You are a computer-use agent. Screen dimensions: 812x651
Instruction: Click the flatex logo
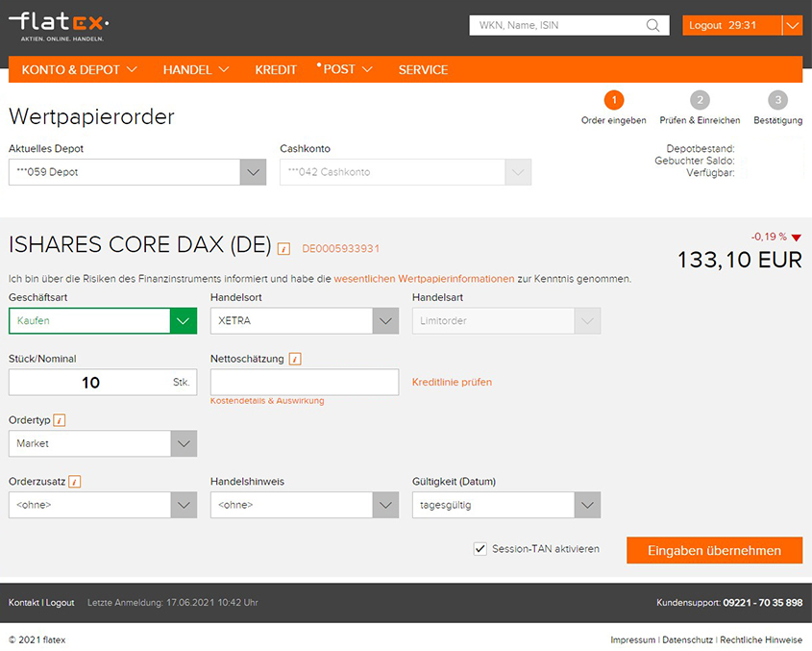click(x=59, y=26)
